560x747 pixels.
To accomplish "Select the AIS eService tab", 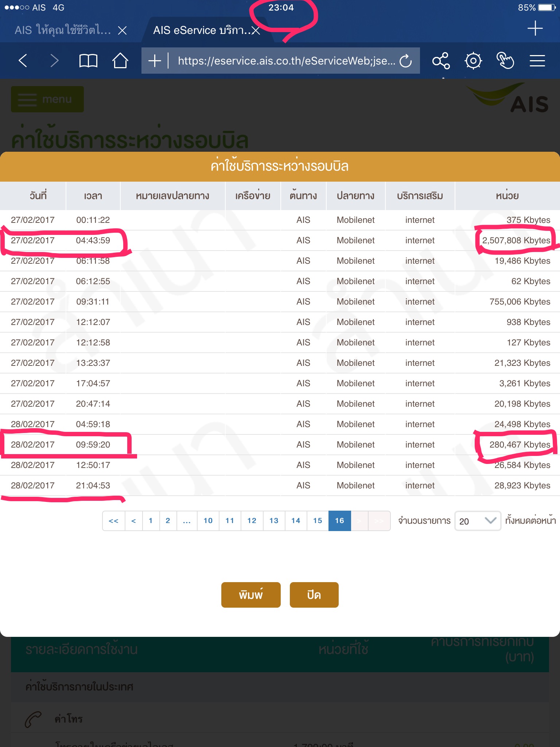I will 202,30.
